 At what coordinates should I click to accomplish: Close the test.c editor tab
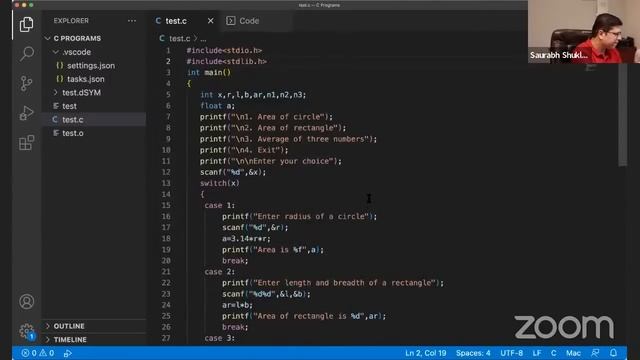210,21
